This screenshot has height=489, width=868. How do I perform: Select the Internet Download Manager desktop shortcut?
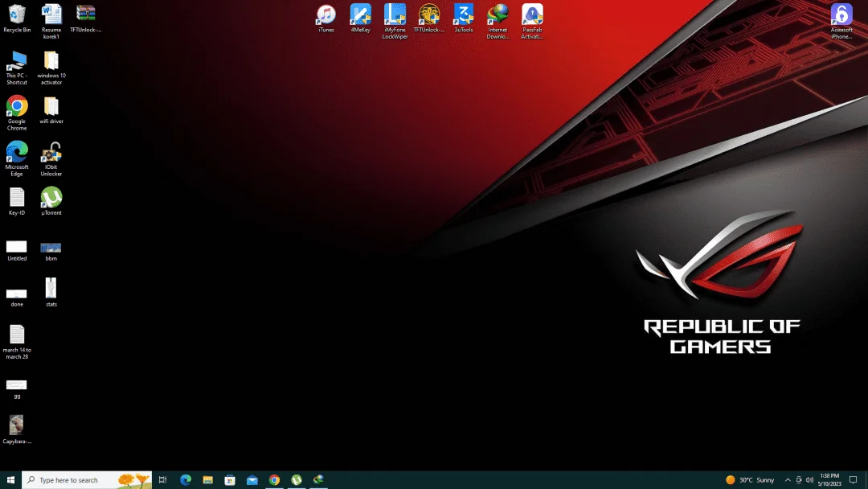coord(497,21)
